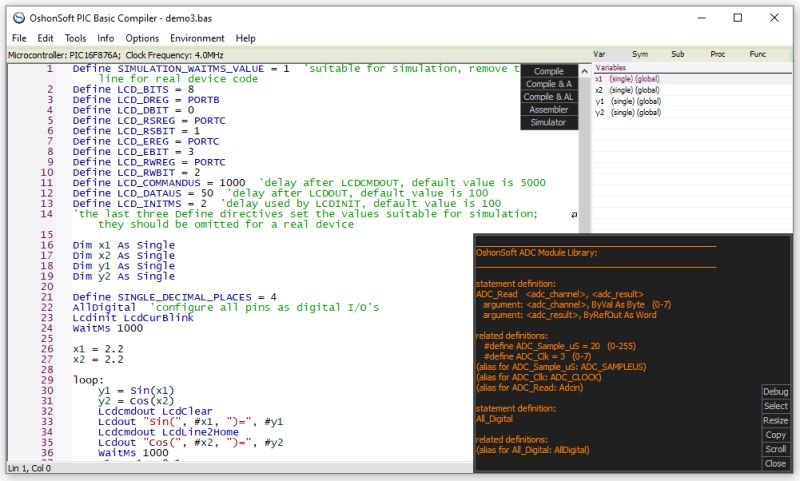Click the ADC_Read statement definition text
This screenshot has height=481, width=800.
560,294
